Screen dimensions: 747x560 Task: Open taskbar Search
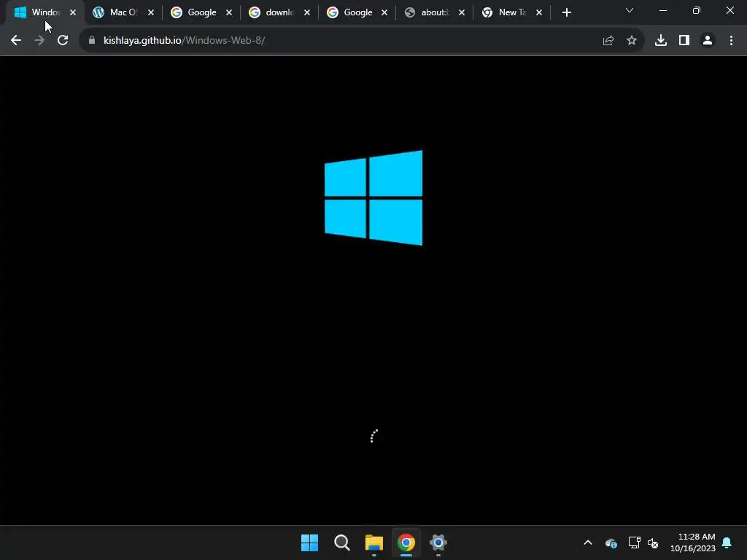click(x=342, y=542)
